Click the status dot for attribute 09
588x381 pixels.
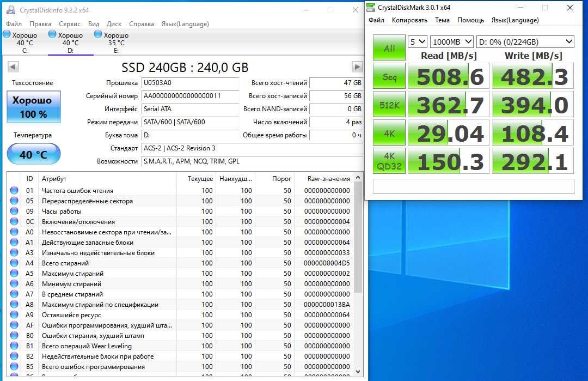(14, 211)
